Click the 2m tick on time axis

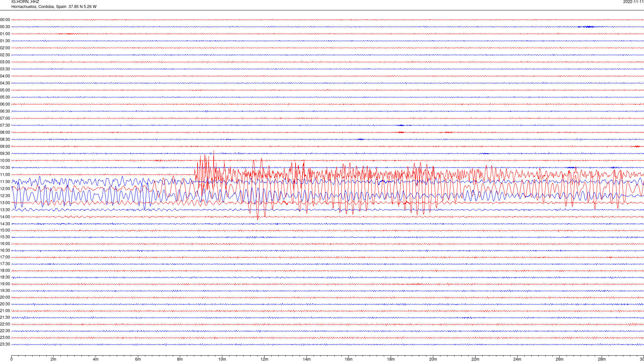[x=54, y=359]
